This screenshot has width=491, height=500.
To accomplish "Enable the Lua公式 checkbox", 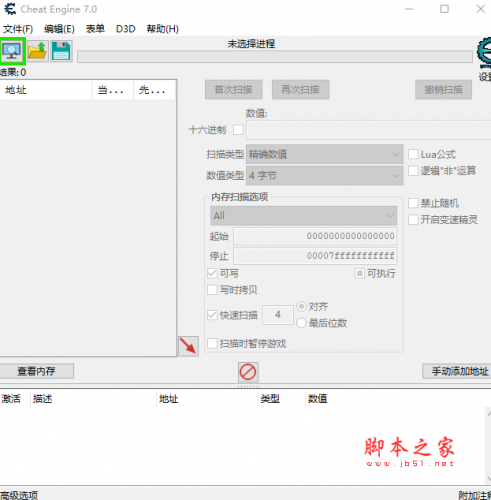I will tap(413, 154).
